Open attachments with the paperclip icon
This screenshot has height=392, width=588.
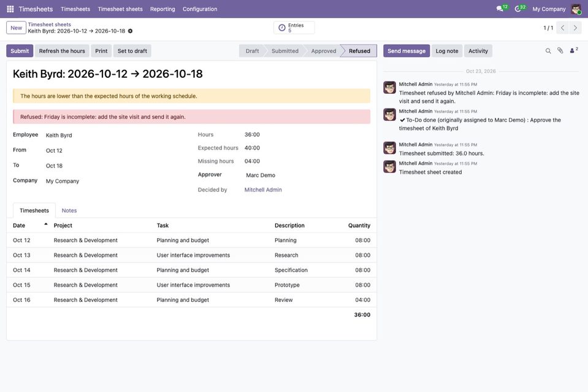coord(560,51)
